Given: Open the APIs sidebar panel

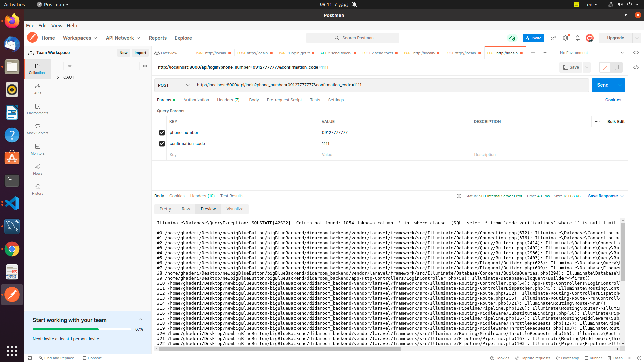Looking at the screenshot, I should pyautogui.click(x=38, y=89).
